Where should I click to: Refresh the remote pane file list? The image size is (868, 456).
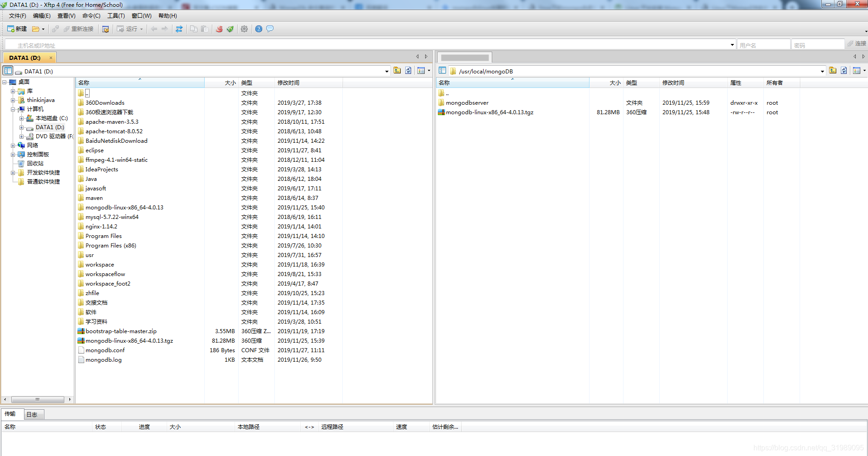pyautogui.click(x=844, y=70)
